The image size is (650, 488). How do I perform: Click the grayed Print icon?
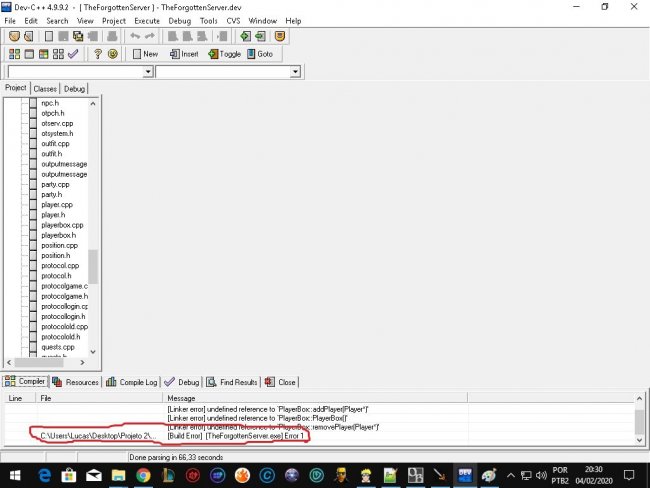tap(112, 36)
